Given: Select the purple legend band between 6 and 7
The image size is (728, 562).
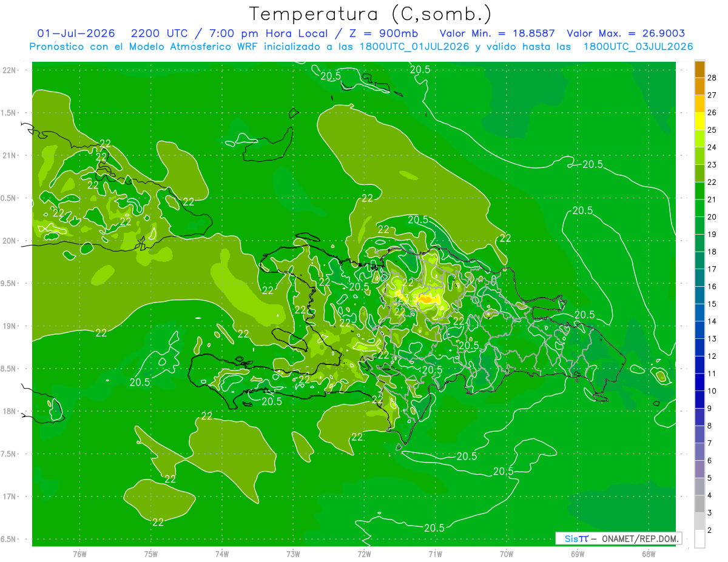Looking at the screenshot, I should (x=699, y=452).
